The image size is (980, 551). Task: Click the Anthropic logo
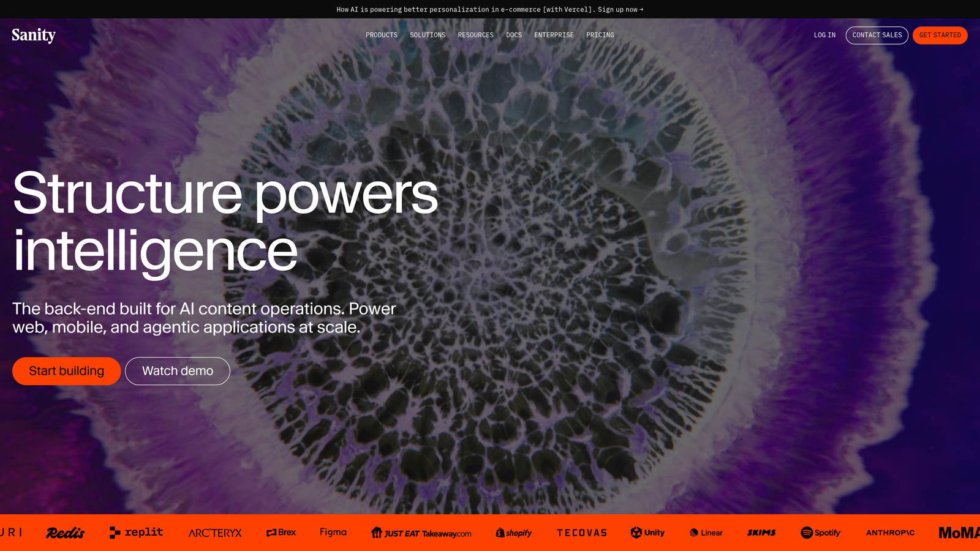pos(891,533)
